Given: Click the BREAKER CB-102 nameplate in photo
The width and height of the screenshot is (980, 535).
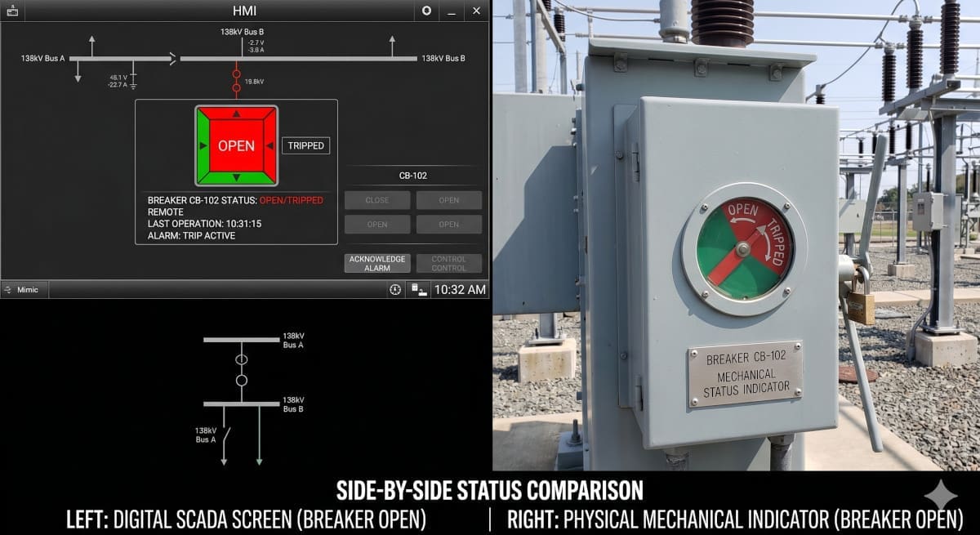Looking at the screenshot, I should tap(744, 374).
